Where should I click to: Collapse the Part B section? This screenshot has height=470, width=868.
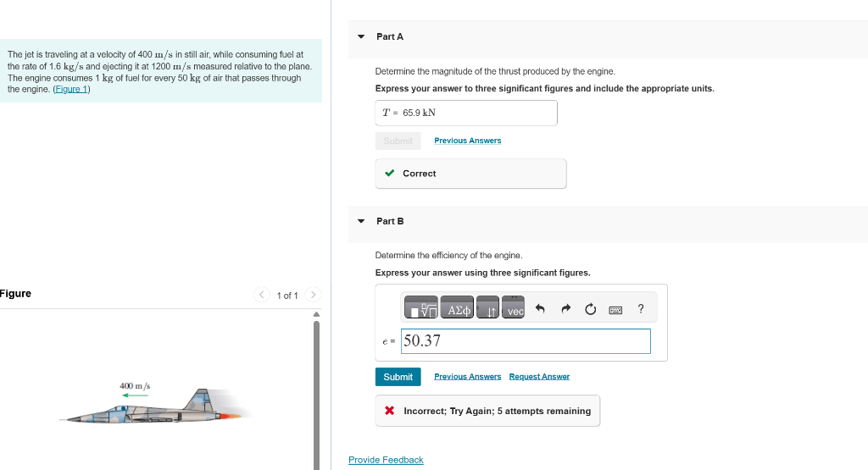(361, 221)
